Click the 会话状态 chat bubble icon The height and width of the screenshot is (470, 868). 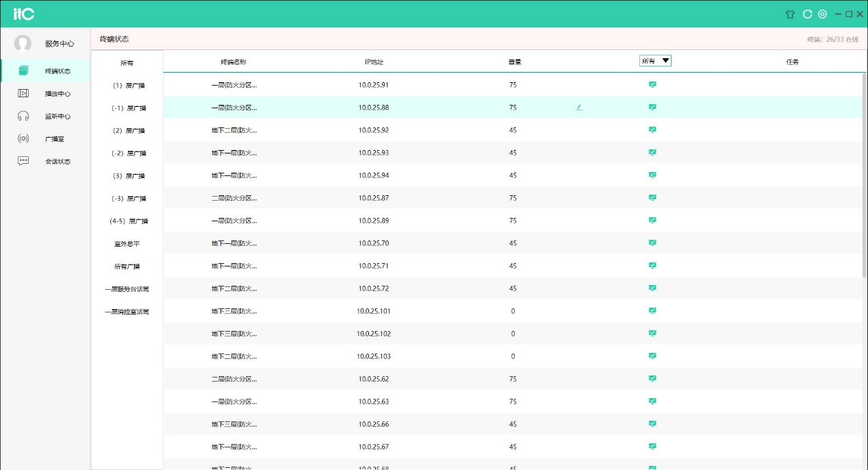click(x=23, y=161)
